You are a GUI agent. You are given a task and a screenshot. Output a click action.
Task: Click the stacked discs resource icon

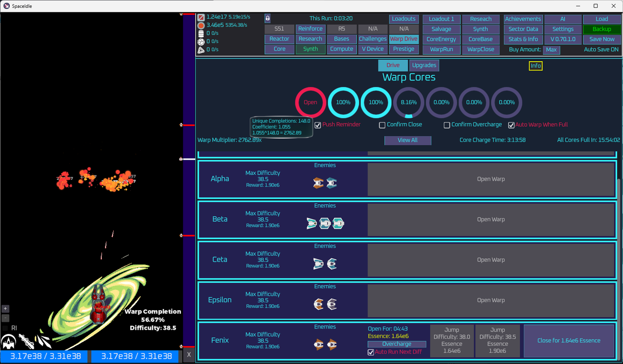pyautogui.click(x=201, y=33)
